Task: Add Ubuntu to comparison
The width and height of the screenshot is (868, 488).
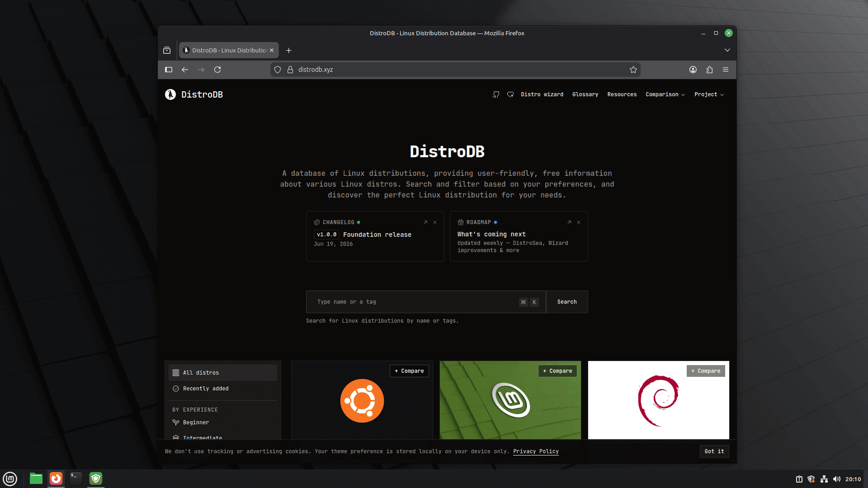Action: [409, 371]
